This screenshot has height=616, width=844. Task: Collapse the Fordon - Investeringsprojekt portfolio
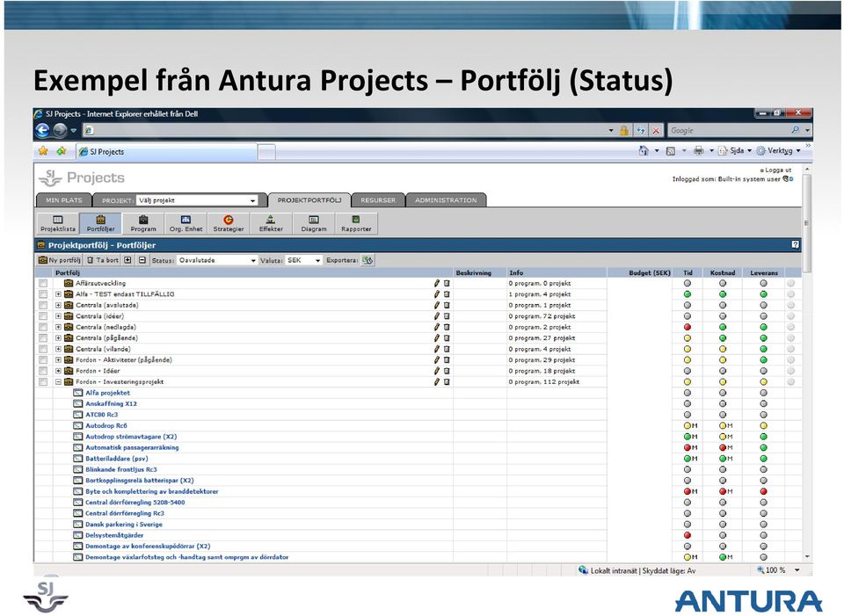coord(58,382)
